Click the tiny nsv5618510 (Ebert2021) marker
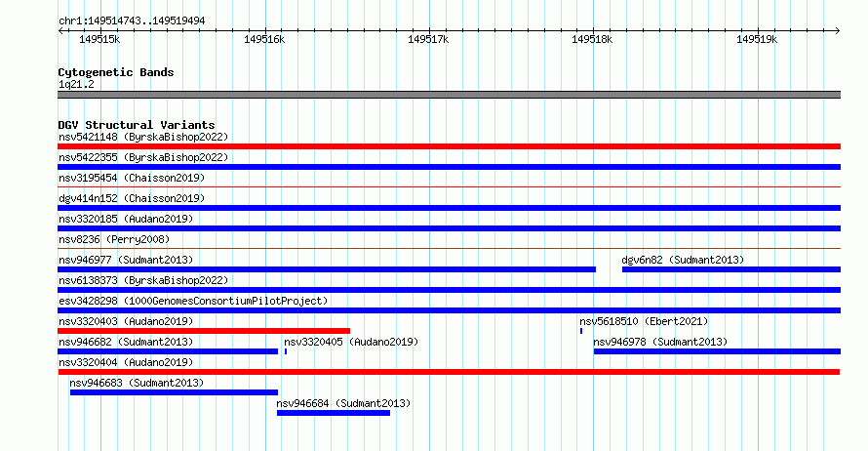Image resolution: width=868 pixels, height=451 pixels. click(x=581, y=331)
